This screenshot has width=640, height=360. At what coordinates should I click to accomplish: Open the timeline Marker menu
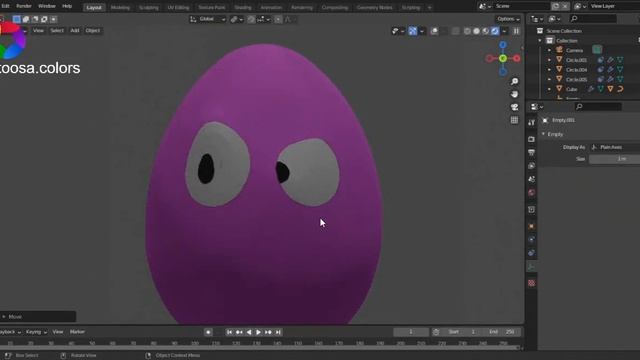77,332
